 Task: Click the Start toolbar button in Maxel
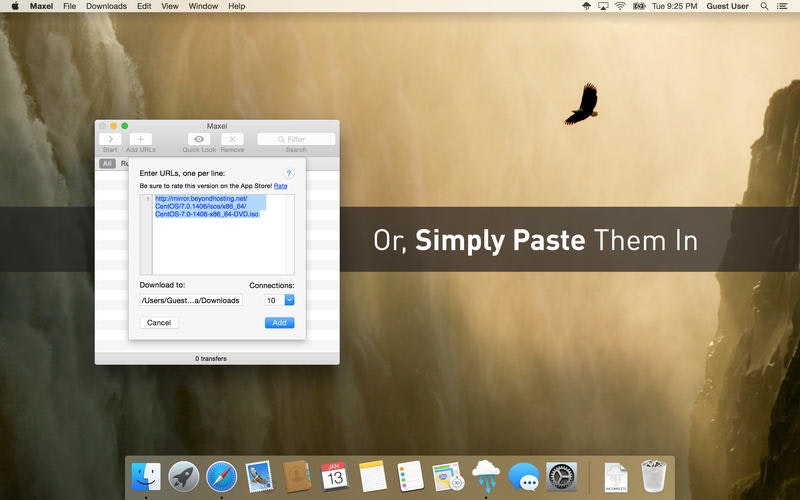110,139
